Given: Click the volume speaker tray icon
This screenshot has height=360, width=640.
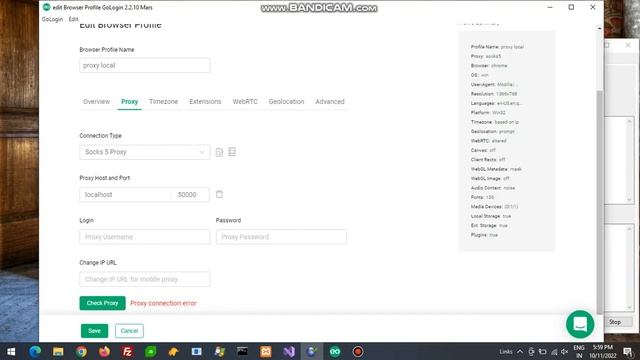Looking at the screenshot, I should point(565,351).
